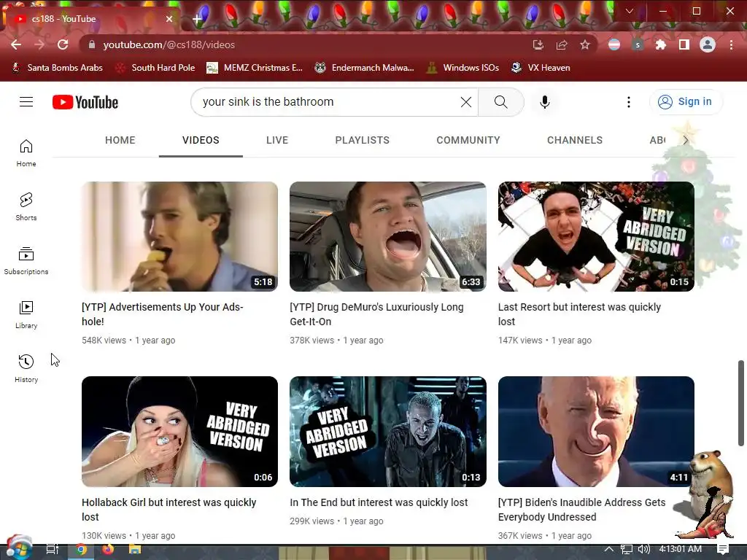Open Task View on the taskbar
Image resolution: width=747 pixels, height=560 pixels.
[x=53, y=549]
